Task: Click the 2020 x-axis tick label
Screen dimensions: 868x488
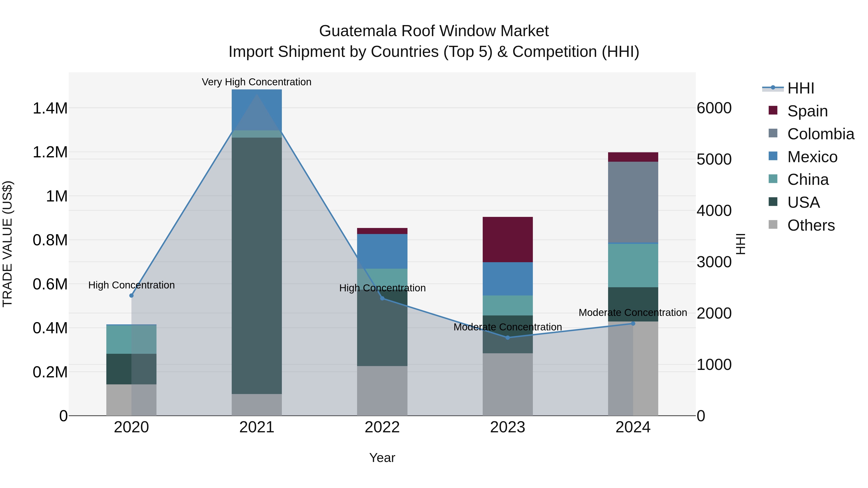Action: pyautogui.click(x=131, y=427)
